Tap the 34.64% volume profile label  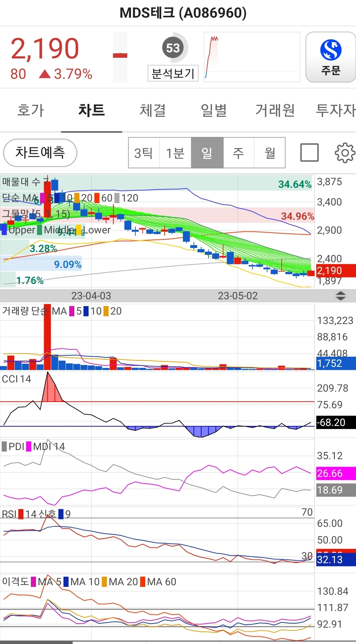(x=295, y=184)
